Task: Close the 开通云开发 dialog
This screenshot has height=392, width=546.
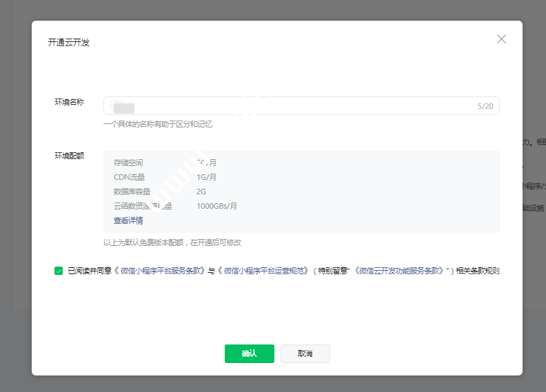Action: tap(501, 39)
